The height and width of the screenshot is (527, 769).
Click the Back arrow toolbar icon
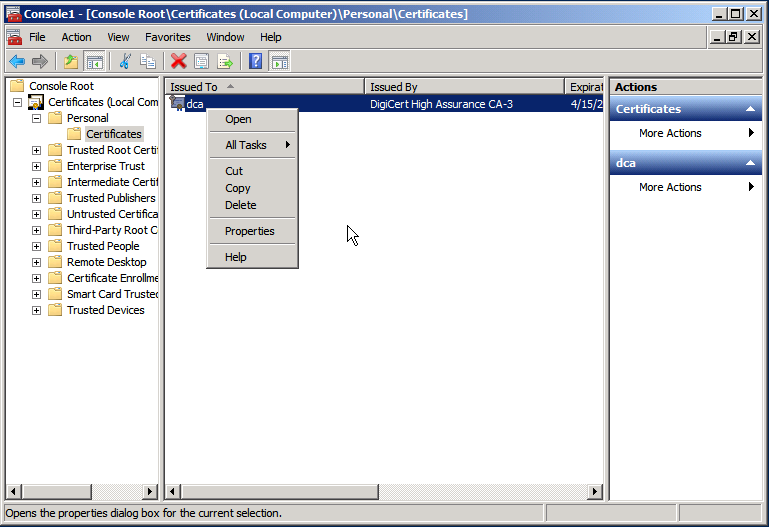17,62
